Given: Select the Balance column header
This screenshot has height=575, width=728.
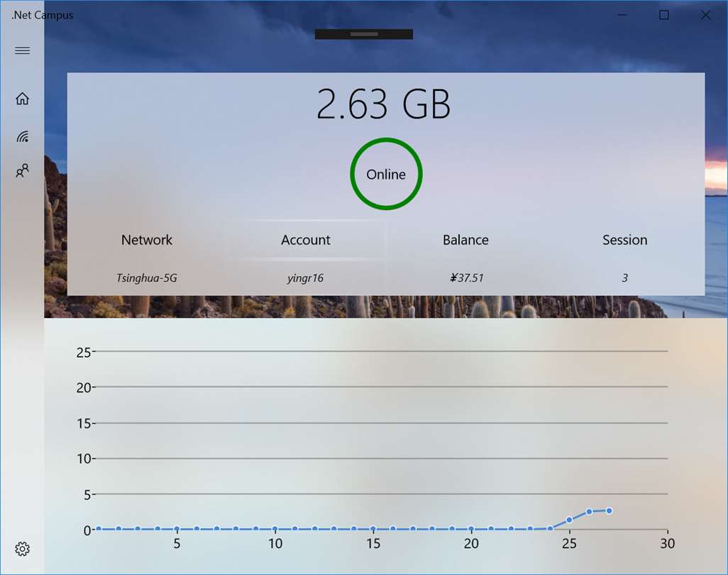Looking at the screenshot, I should click(465, 240).
